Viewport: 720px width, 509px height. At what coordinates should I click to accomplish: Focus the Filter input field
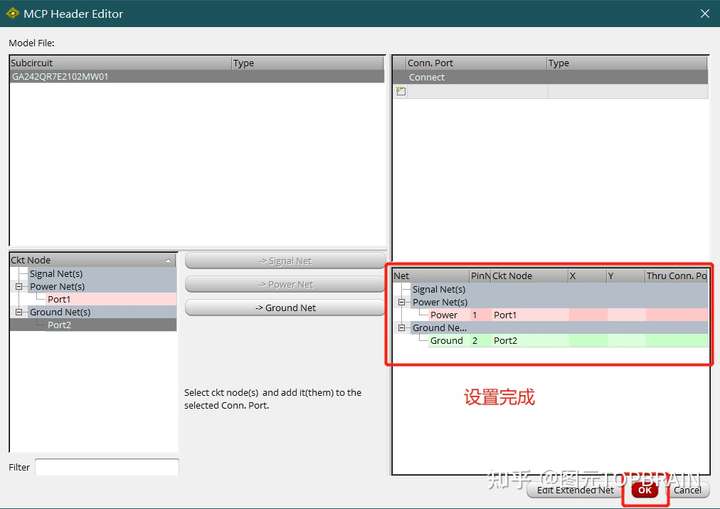(x=107, y=467)
